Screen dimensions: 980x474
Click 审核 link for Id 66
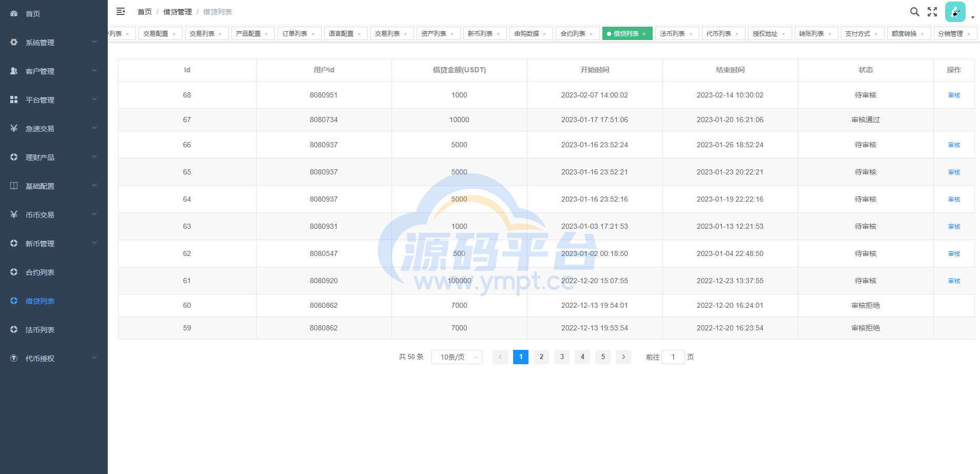point(954,145)
